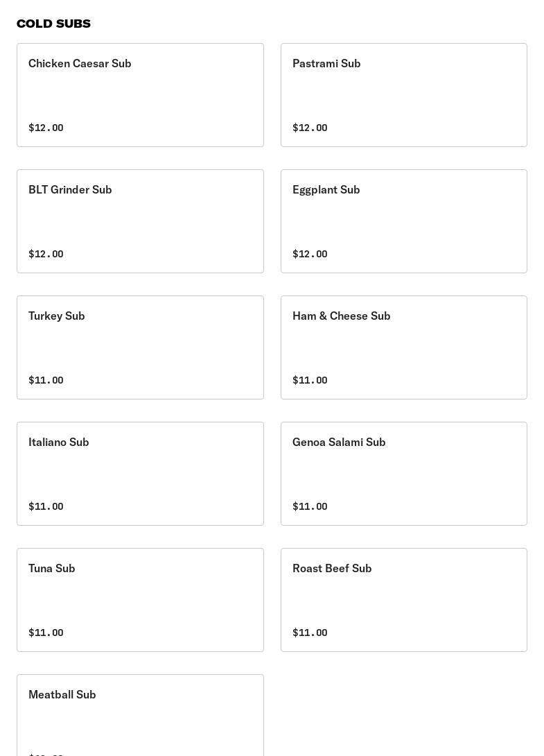
Task: Choose the Tuna Sub card
Action: pyautogui.click(x=140, y=600)
